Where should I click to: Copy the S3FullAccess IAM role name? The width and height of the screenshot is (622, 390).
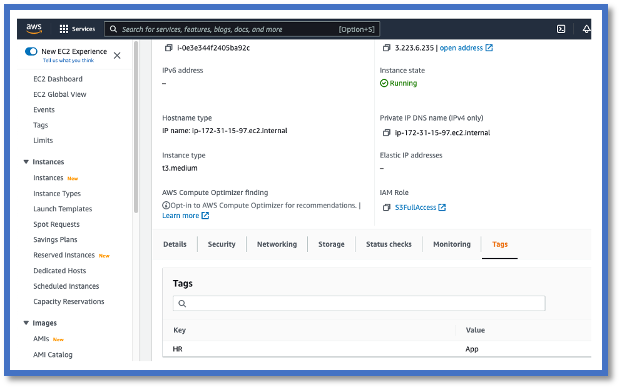pos(386,207)
